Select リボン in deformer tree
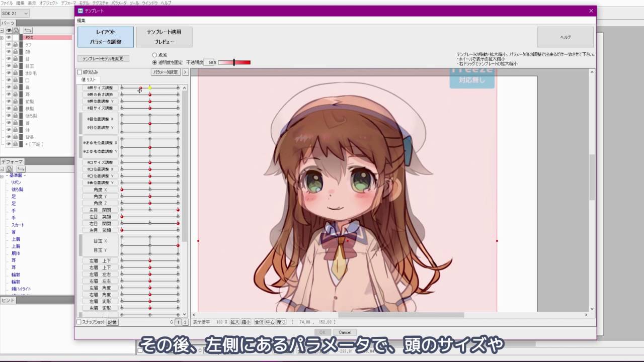The height and width of the screenshot is (362, 644). coord(17,183)
